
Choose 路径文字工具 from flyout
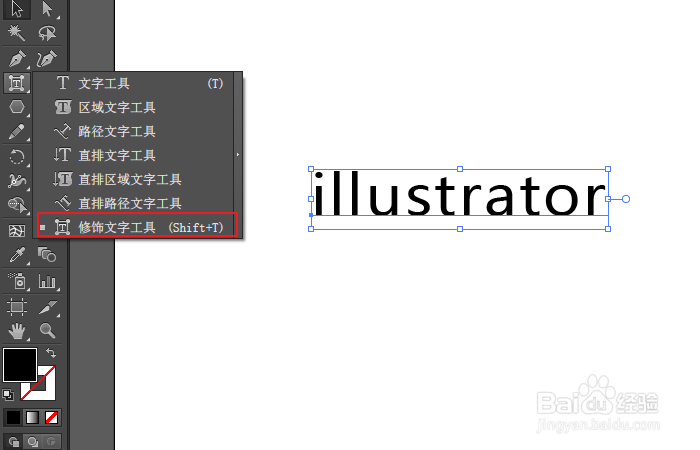click(x=135, y=131)
